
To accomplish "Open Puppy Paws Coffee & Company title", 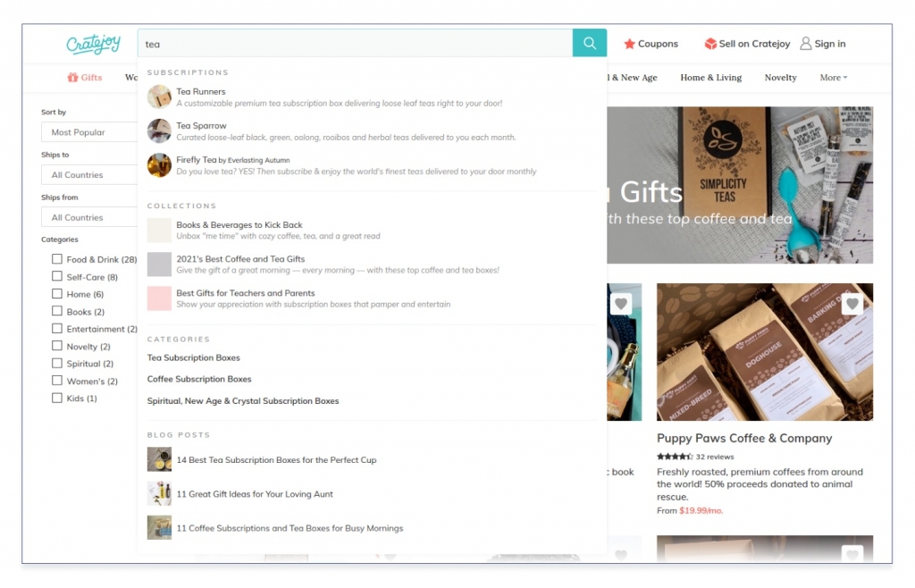I will click(x=744, y=438).
